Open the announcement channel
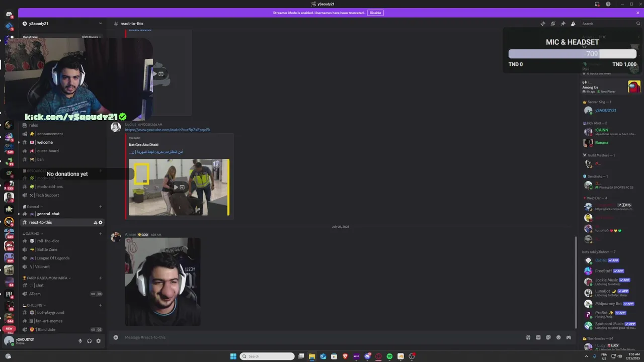Viewport: 644px width, 362px height. tap(62, 134)
